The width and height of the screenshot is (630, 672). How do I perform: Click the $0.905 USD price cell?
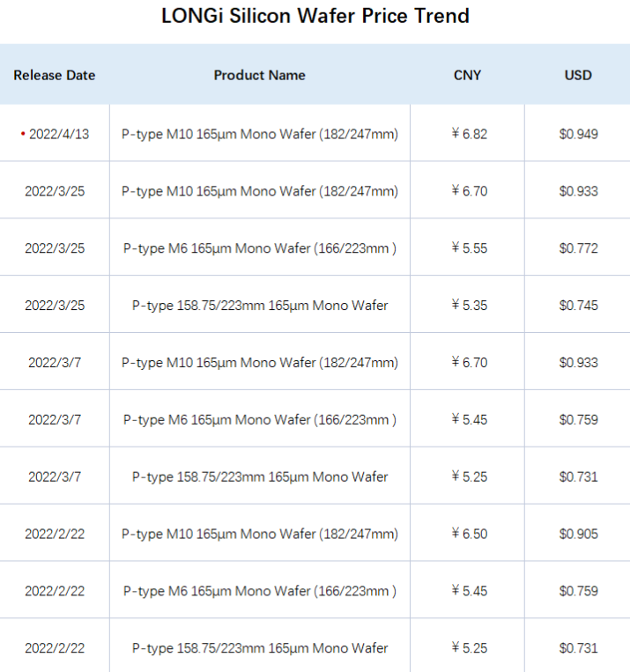[x=578, y=534]
